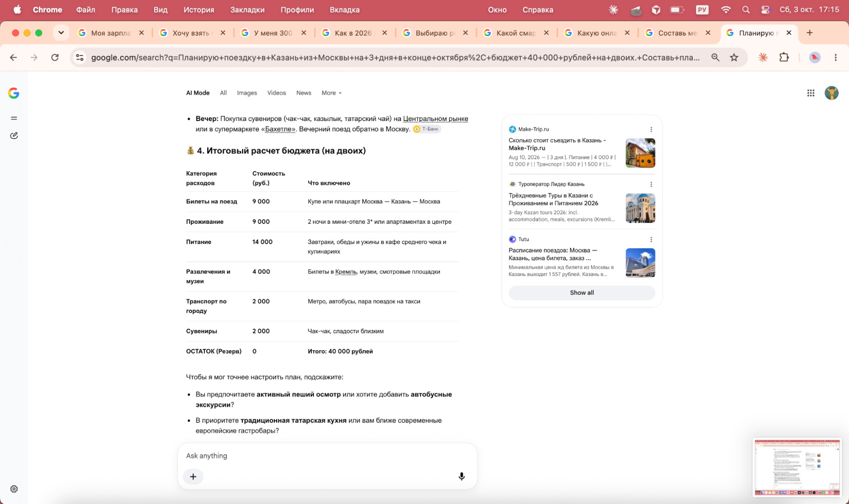Switch to the 'Моя зарпла' browser tab

pos(110,33)
